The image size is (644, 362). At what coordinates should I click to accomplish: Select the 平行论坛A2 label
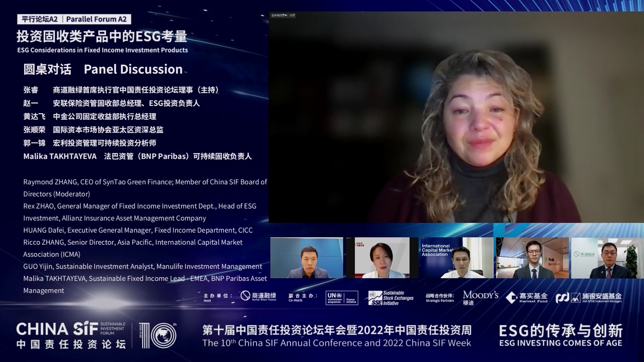click(40, 19)
